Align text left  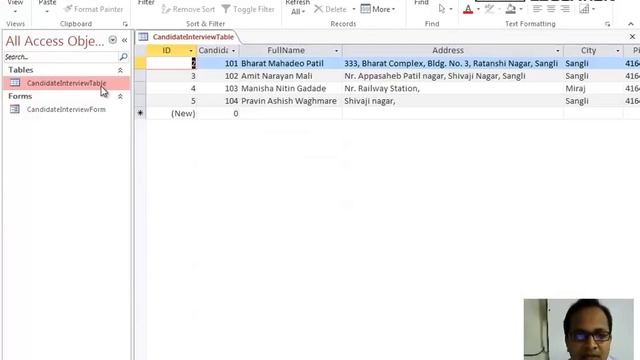pos(537,9)
